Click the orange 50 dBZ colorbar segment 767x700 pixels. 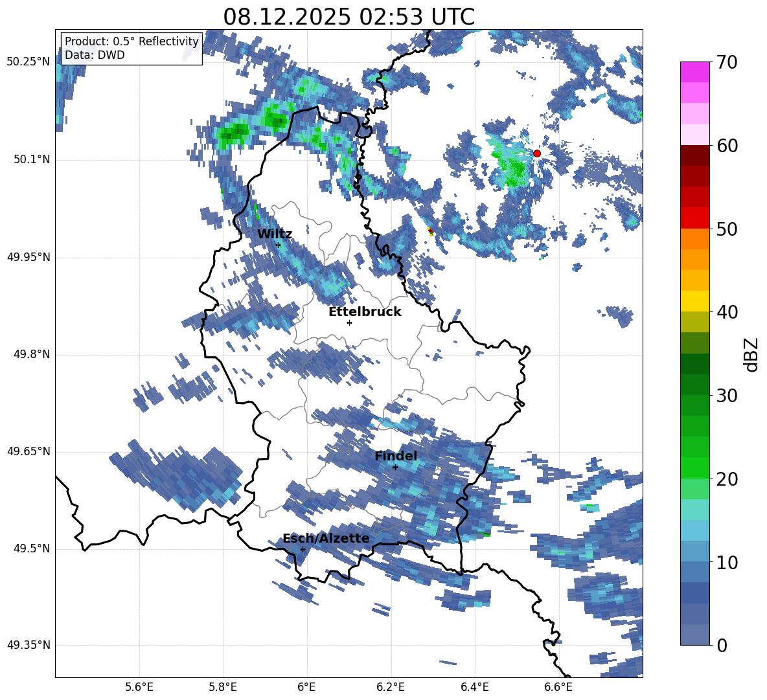[694, 238]
